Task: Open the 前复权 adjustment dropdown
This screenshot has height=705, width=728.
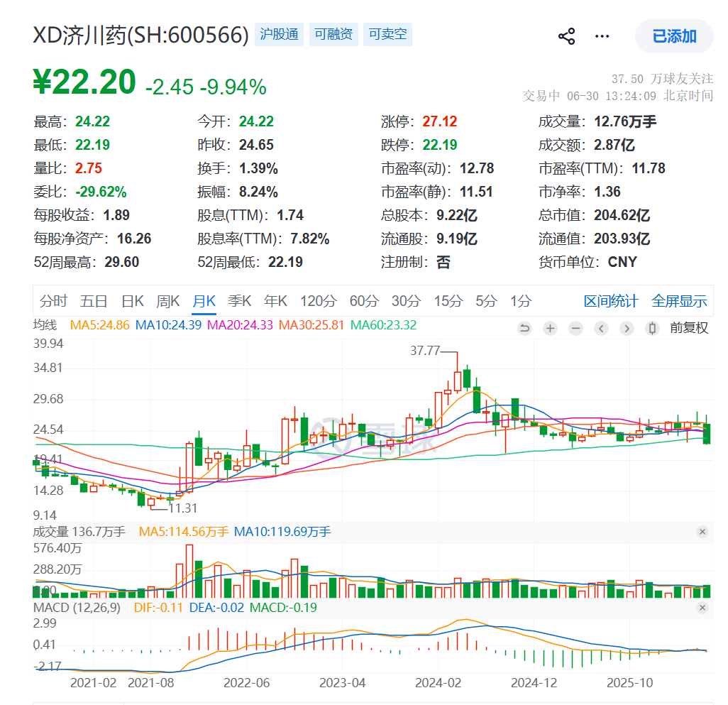Action: [x=689, y=328]
